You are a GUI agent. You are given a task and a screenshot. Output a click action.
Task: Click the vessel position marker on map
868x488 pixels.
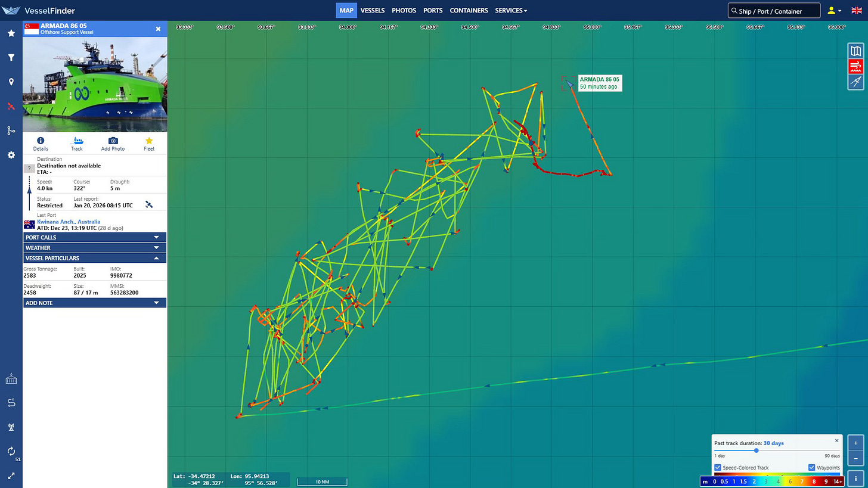pos(569,84)
